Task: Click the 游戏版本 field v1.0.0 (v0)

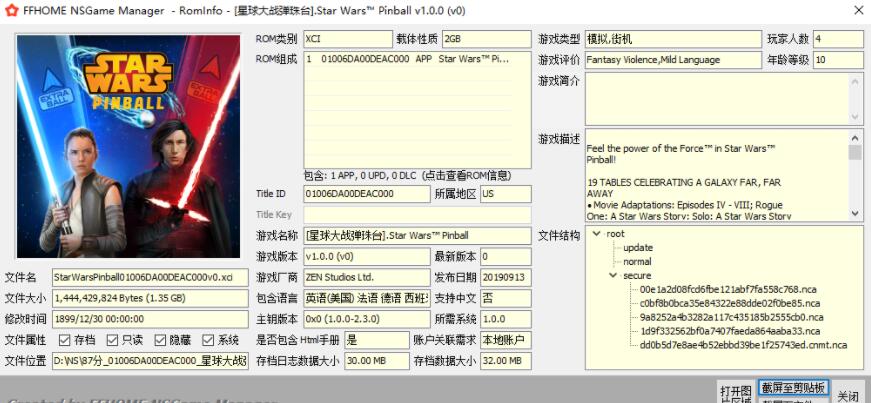Action: (x=367, y=257)
